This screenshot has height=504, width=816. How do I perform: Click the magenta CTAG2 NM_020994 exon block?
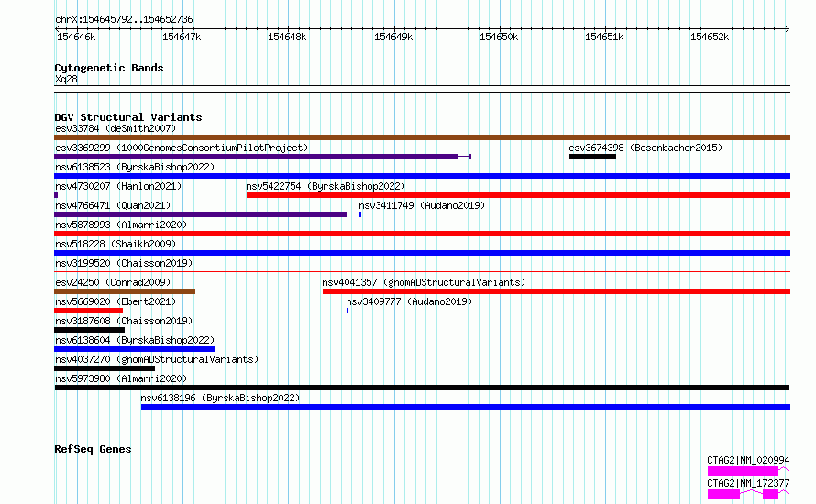pos(743,471)
